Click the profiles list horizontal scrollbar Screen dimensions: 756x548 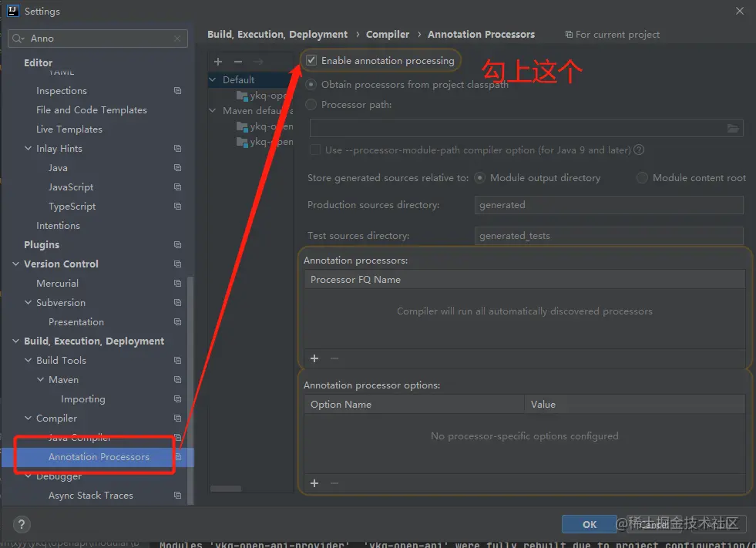point(226,489)
